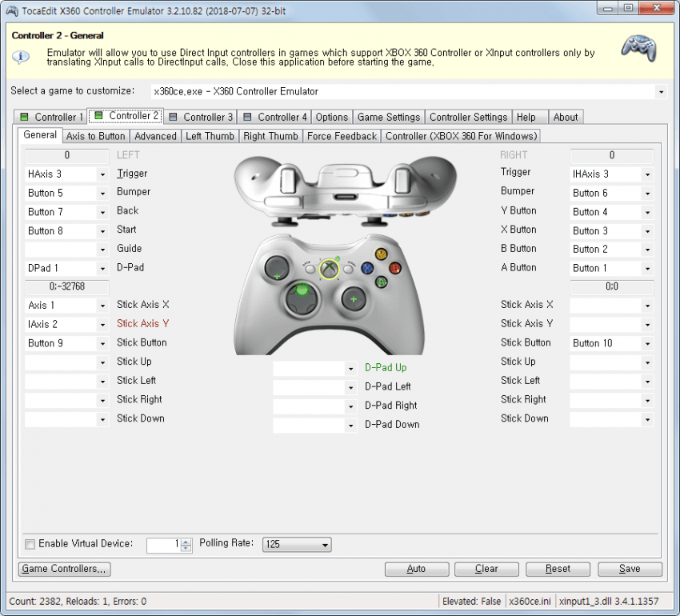Open the right Trigger IHAxis 3 dropdown
The height and width of the screenshot is (616, 680).
click(647, 174)
